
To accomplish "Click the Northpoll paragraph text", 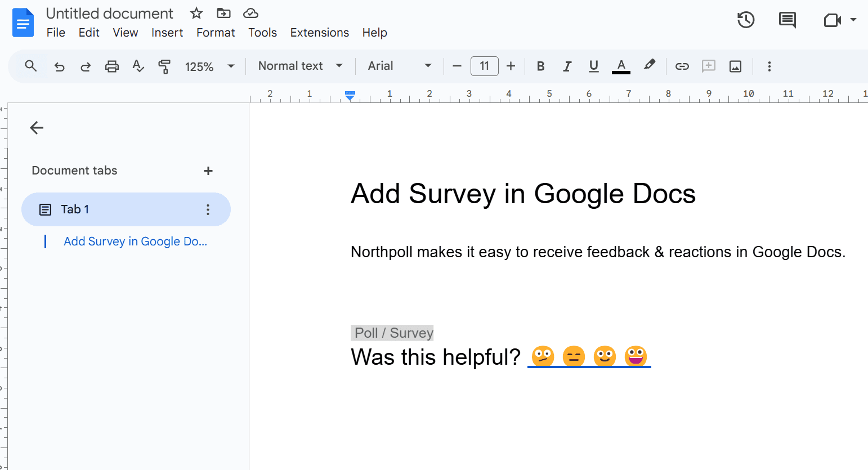I will 598,252.
